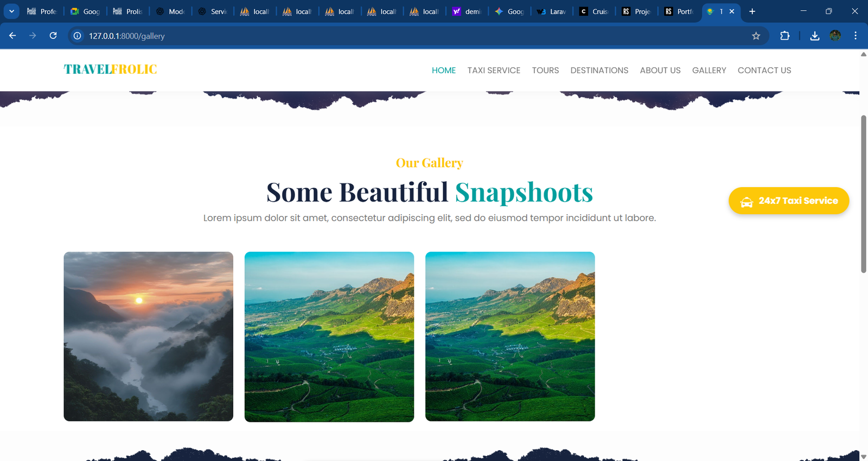The image size is (868, 461).
Task: Close the active gallery tab
Action: [x=732, y=11]
